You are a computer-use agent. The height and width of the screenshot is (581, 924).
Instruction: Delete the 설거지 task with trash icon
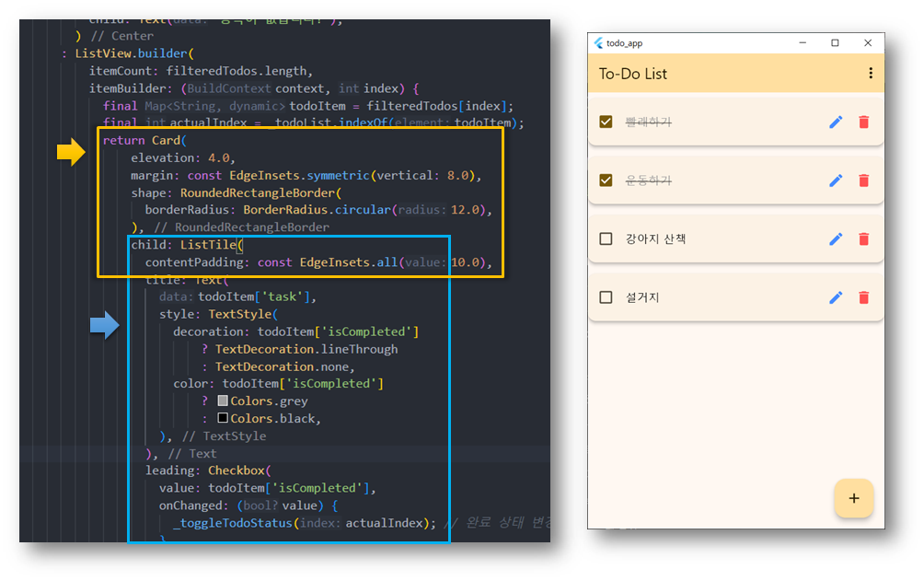coord(864,297)
